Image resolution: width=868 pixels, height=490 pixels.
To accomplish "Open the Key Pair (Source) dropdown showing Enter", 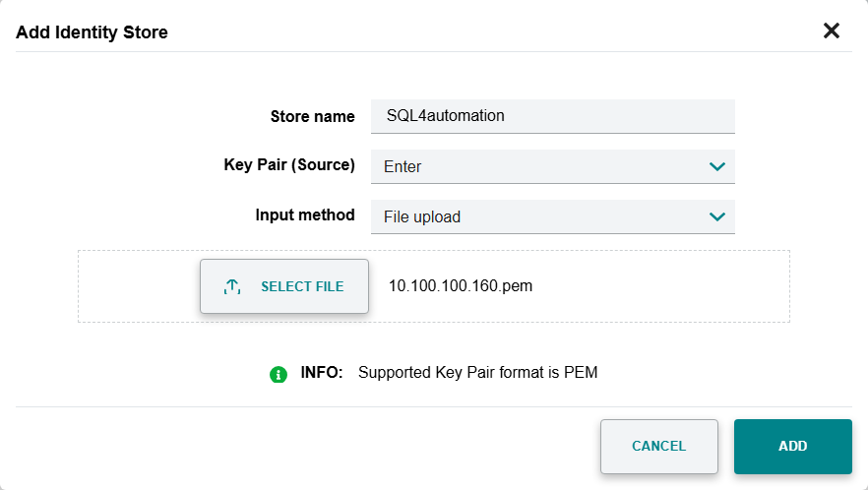I will [552, 166].
